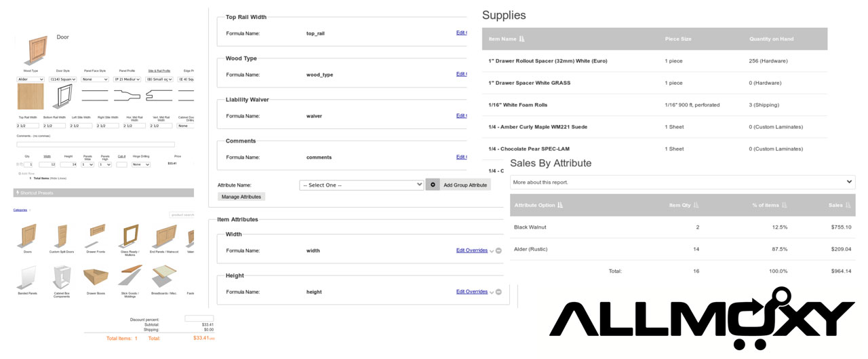Click the remove icon beside Width attribute
This screenshot has height=359, width=868.
[x=498, y=250]
